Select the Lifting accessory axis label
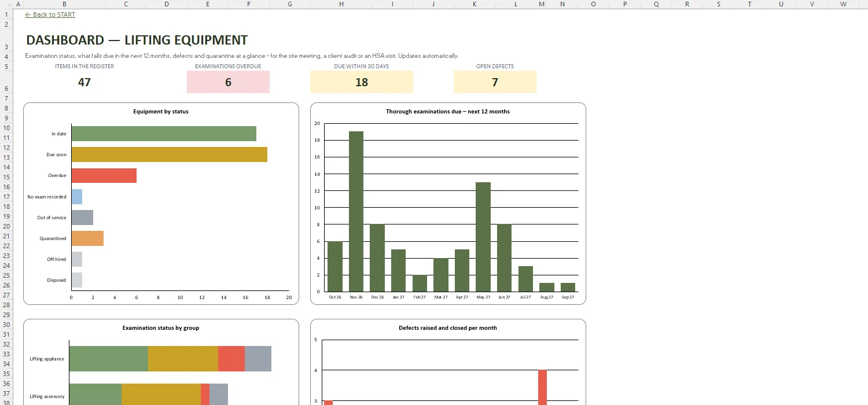 [47, 396]
